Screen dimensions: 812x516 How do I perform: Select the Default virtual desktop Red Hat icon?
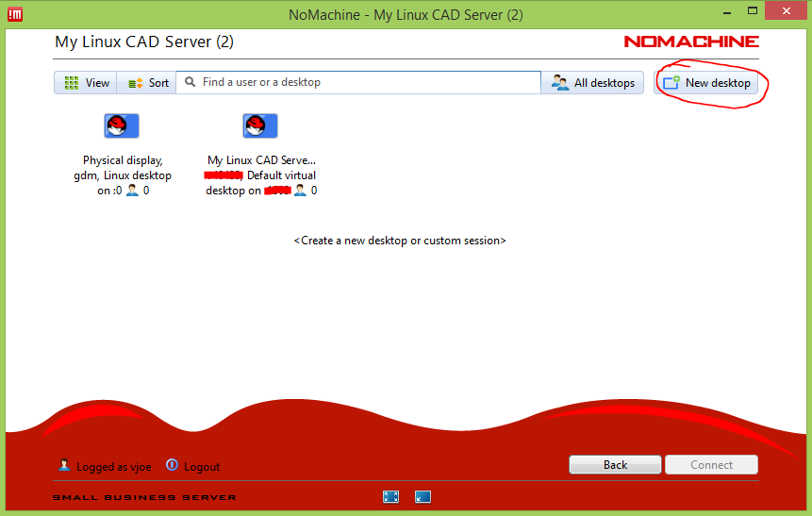tap(260, 125)
